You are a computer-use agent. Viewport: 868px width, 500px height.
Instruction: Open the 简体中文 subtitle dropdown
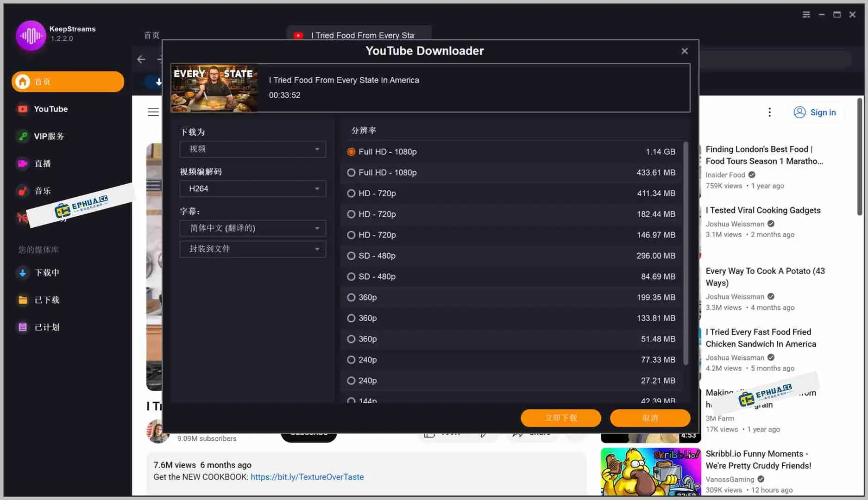(252, 228)
